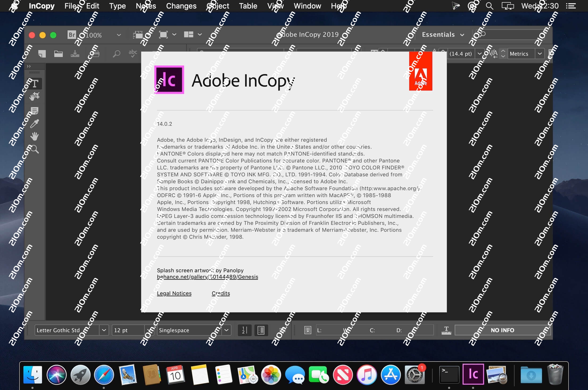Viewport: 588px width, 390px height.
Task: Open the behance.net Genesis gallery link
Action: (x=208, y=277)
